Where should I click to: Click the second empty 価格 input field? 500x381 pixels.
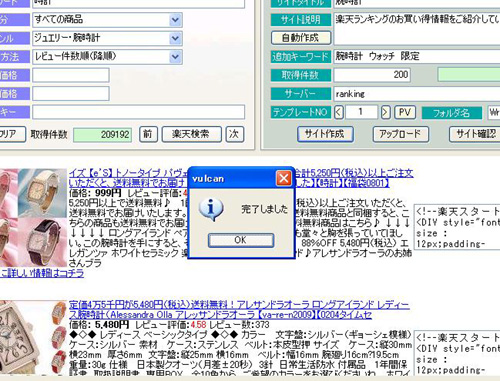[71, 94]
